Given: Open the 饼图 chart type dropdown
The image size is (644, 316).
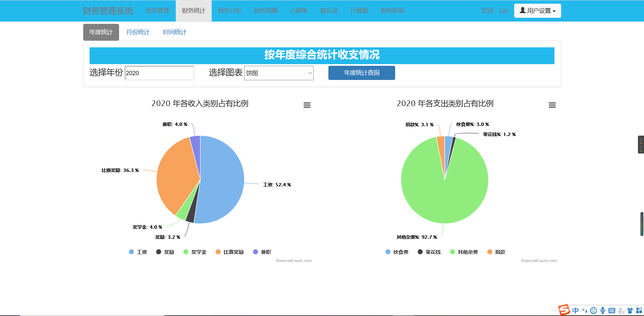Looking at the screenshot, I should 279,73.
